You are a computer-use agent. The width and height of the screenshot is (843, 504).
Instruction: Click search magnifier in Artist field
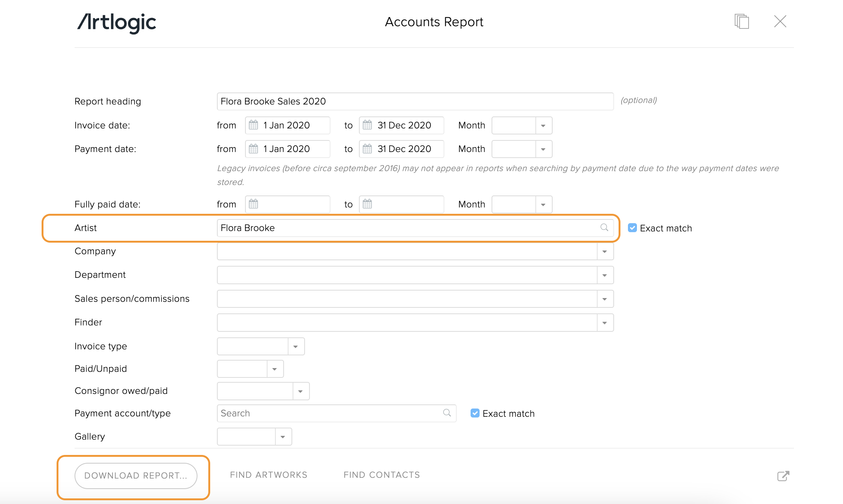604,228
